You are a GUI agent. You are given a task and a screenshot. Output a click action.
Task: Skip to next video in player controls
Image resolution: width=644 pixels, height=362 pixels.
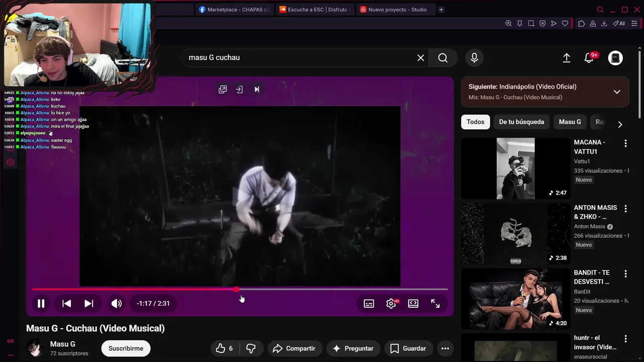click(x=89, y=303)
